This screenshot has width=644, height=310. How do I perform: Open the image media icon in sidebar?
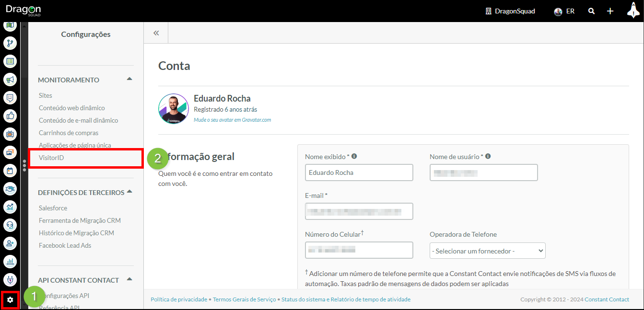pos(10,152)
